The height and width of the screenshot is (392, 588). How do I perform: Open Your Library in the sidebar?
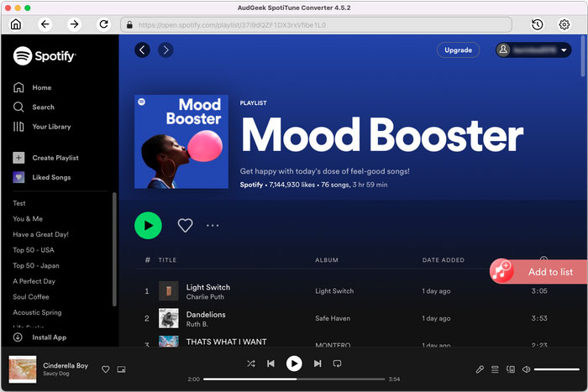pyautogui.click(x=42, y=127)
